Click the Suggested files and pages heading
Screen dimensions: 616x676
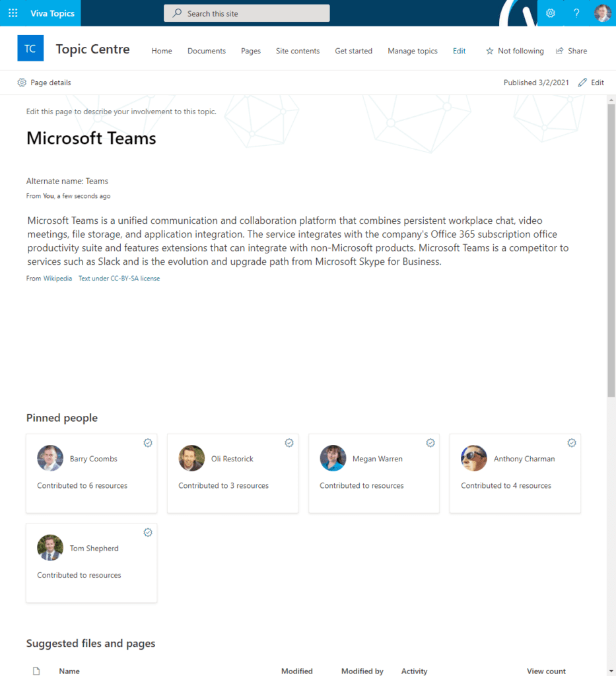click(x=90, y=643)
